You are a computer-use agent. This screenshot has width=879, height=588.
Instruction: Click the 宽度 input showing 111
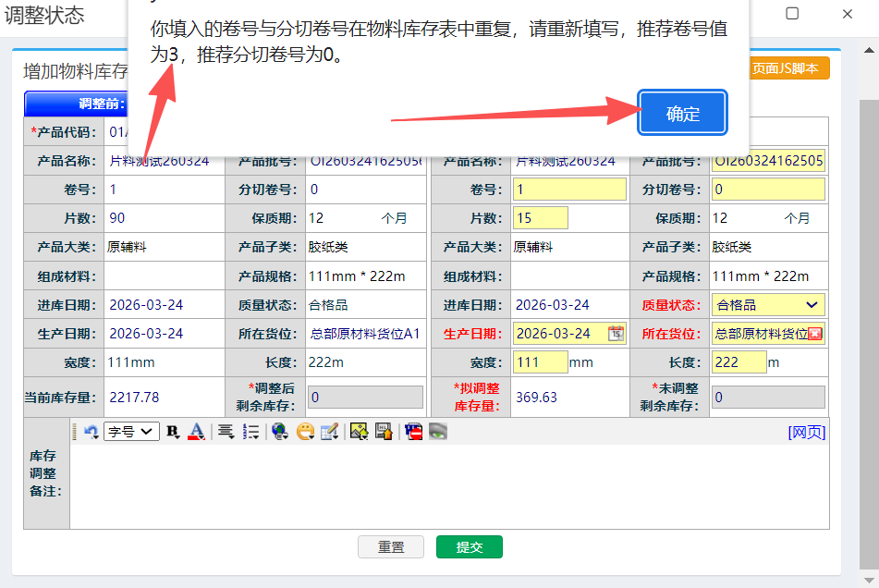(540, 362)
